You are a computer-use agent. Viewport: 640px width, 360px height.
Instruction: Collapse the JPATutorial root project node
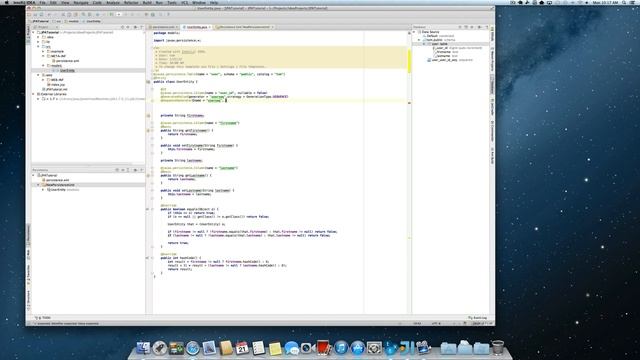click(34, 32)
